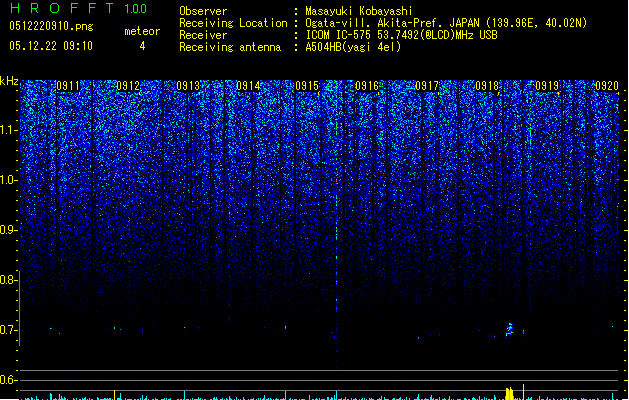Select antenna text A504HB(yagi 4el)

[353, 47]
